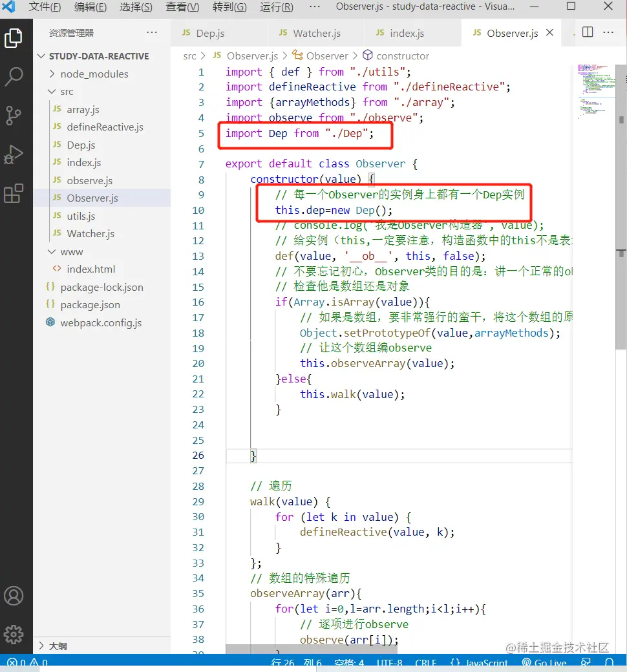
Task: Open the Manage gear icon
Action: point(14,635)
